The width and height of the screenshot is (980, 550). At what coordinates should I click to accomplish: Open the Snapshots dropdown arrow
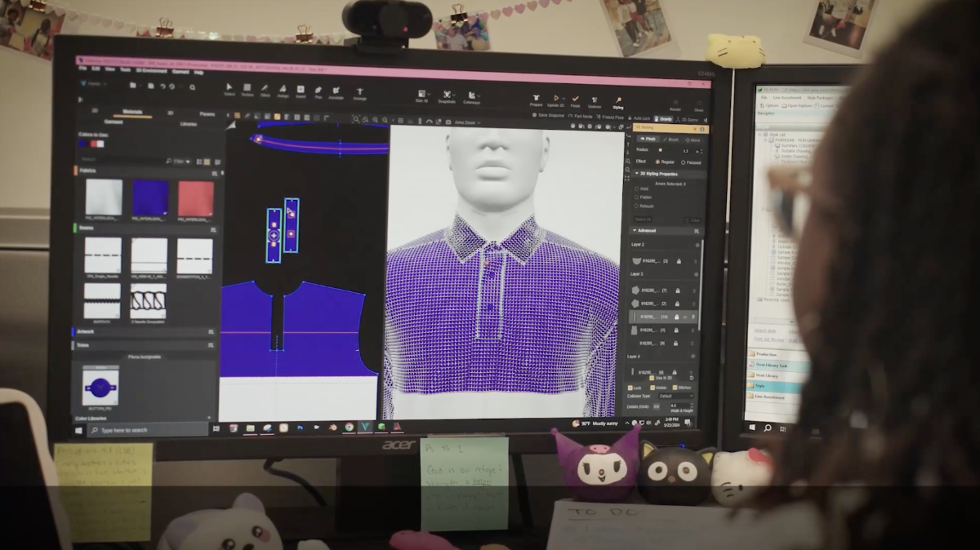point(456,95)
